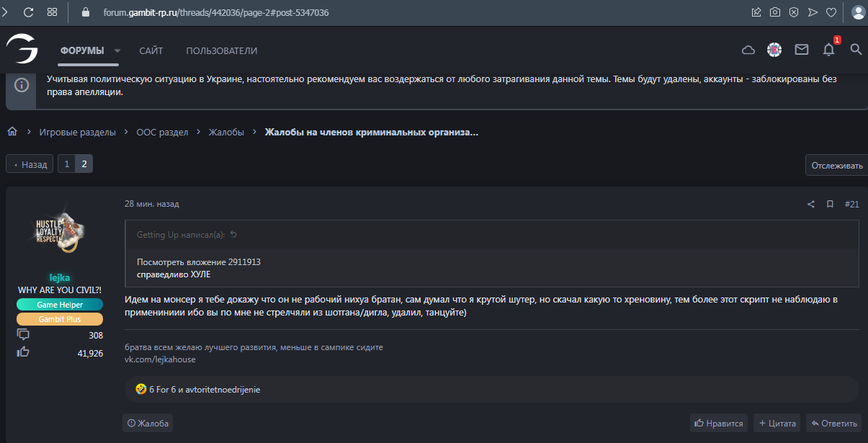
Task: Open the САЙТ menu item
Action: pos(151,51)
